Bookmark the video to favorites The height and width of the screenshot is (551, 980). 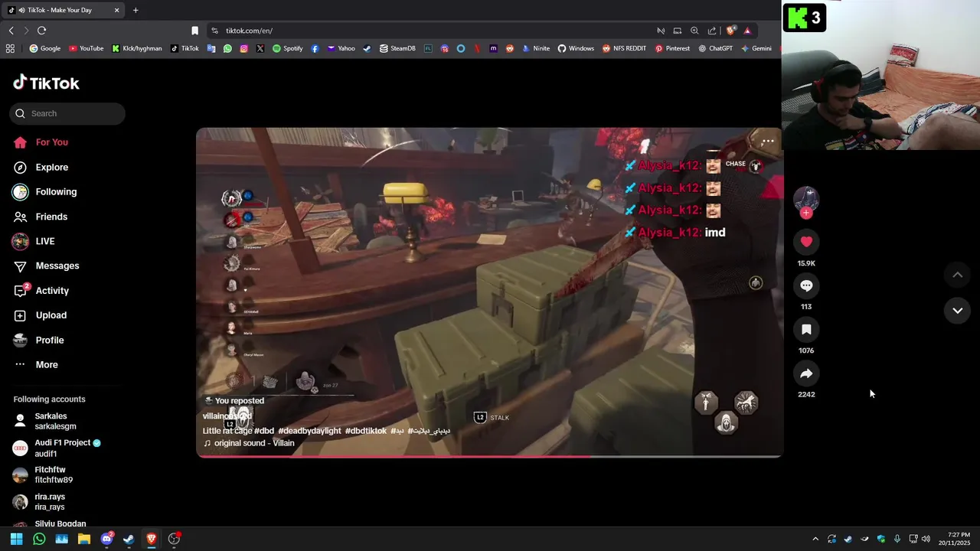[806, 330]
